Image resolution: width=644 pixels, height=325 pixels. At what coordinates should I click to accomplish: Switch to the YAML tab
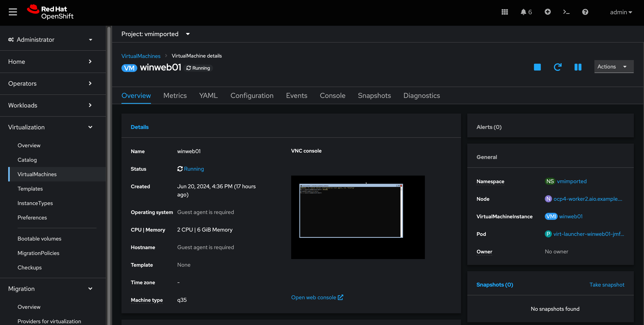coord(208,95)
